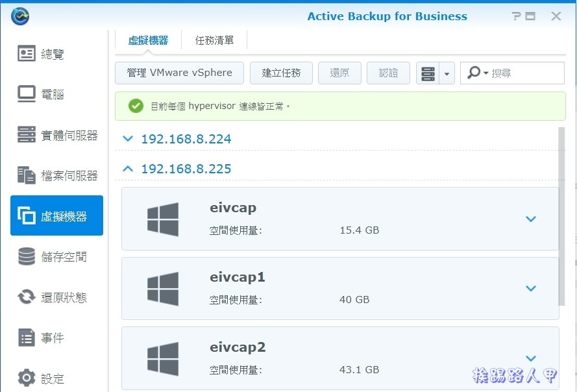Click the 192.168.8.224 host address text

[x=186, y=139]
